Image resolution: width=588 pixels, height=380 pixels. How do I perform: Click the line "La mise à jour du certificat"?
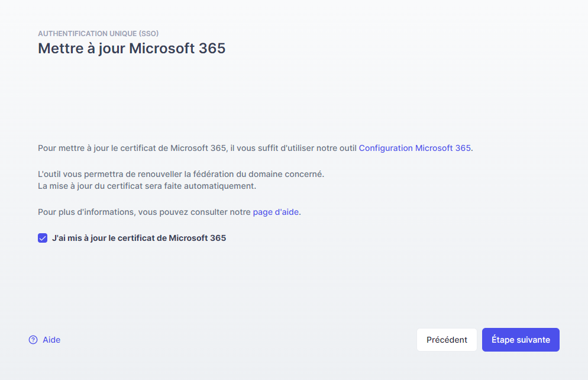pyautogui.click(x=147, y=186)
